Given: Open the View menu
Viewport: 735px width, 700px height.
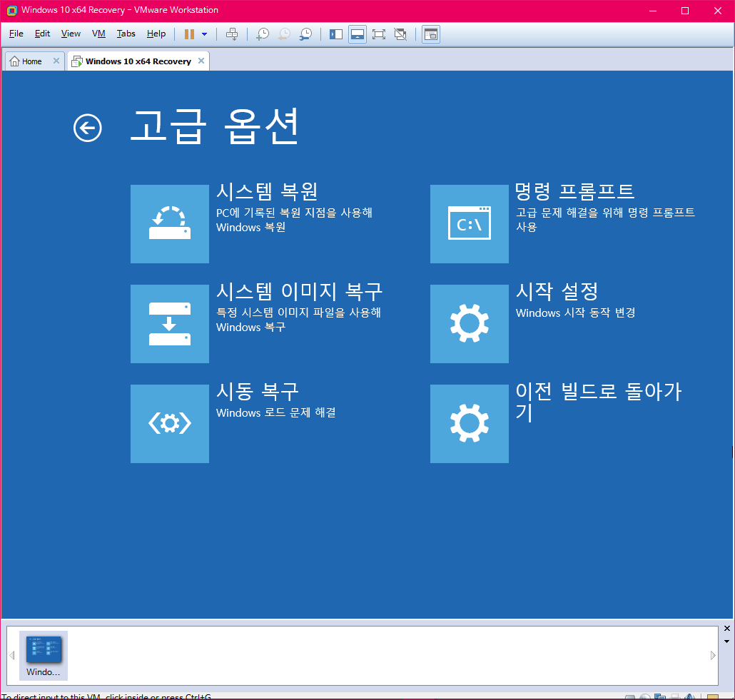Looking at the screenshot, I should (x=71, y=34).
